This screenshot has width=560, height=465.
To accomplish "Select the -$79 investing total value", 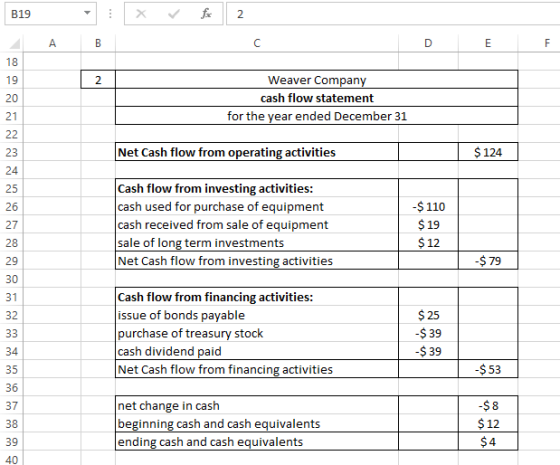I will (488, 261).
